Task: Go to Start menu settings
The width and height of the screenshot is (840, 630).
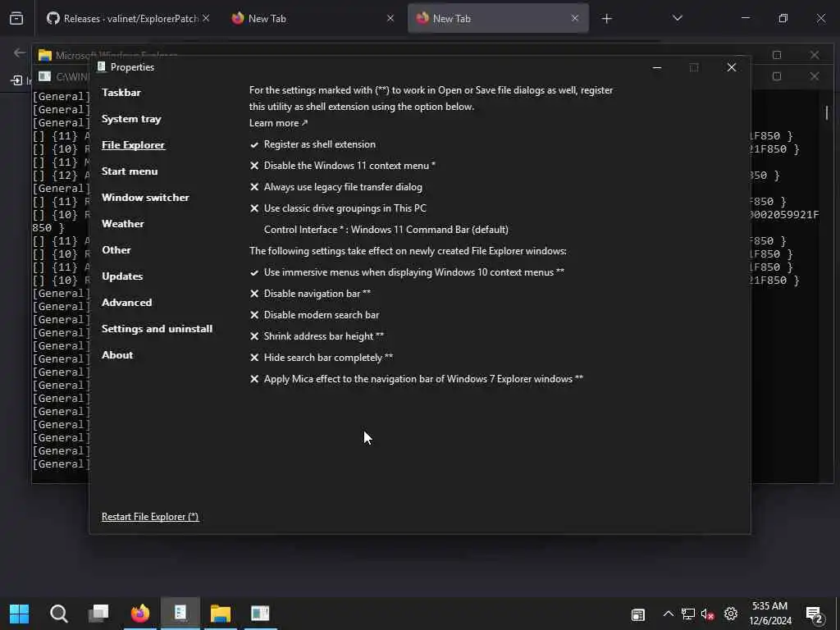Action: click(130, 171)
